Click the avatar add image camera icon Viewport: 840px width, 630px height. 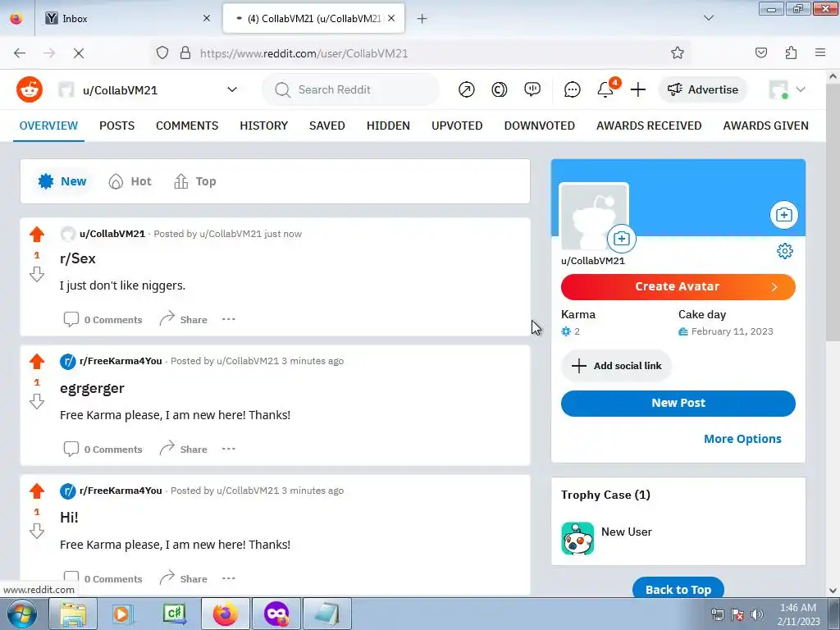(622, 239)
